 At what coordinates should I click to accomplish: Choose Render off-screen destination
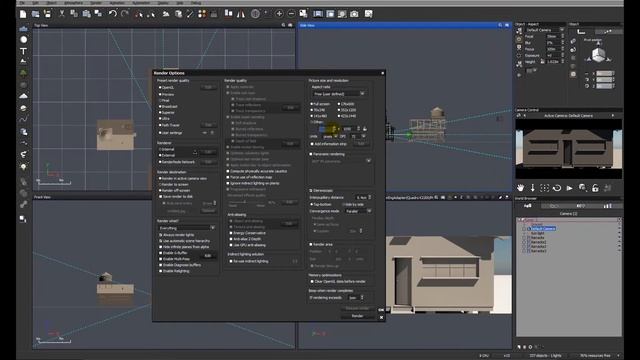coord(174,191)
